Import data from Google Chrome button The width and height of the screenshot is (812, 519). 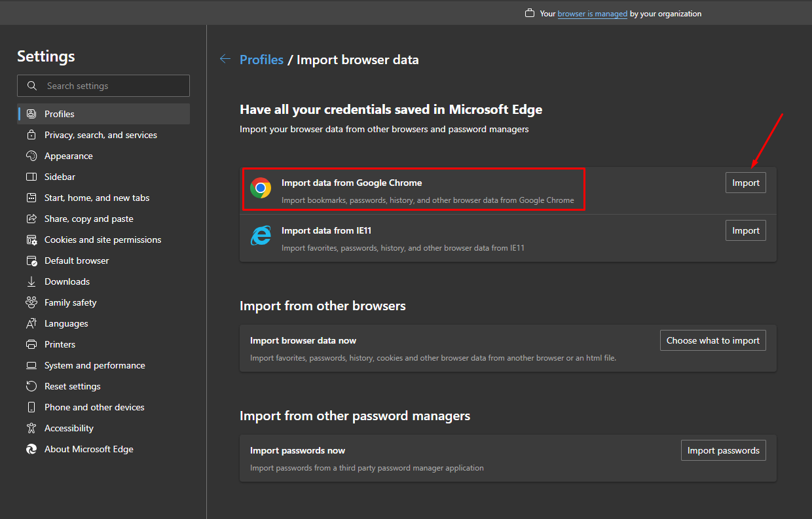click(745, 183)
